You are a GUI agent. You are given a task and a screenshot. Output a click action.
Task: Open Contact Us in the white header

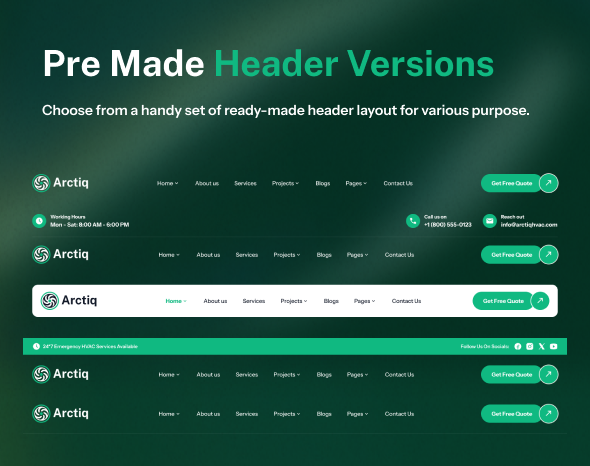[406, 301]
